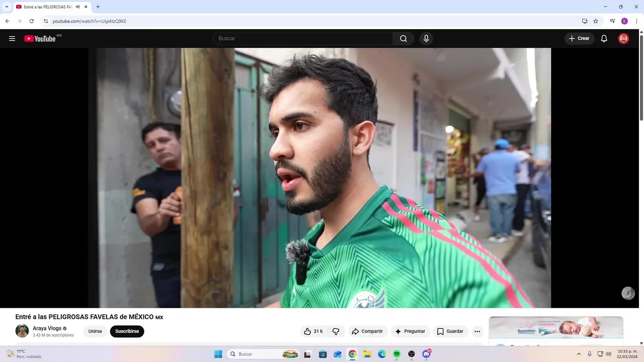Image resolution: width=644 pixels, height=362 pixels.
Task: Open the Bepanthen ad banner
Action: click(556, 328)
